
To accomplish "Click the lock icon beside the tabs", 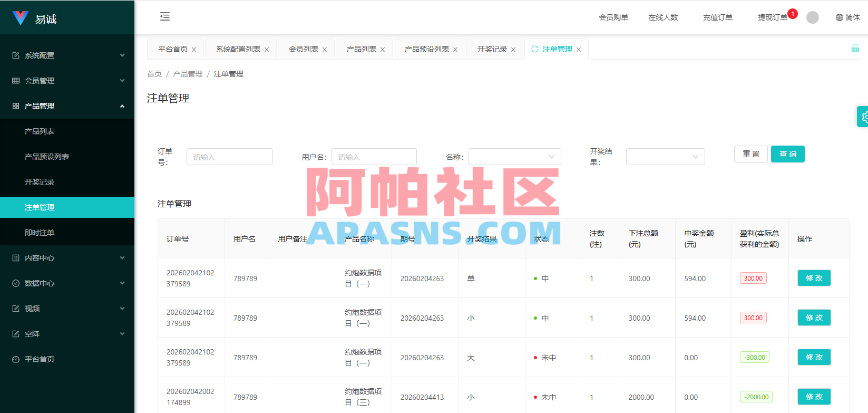I will 855,48.
